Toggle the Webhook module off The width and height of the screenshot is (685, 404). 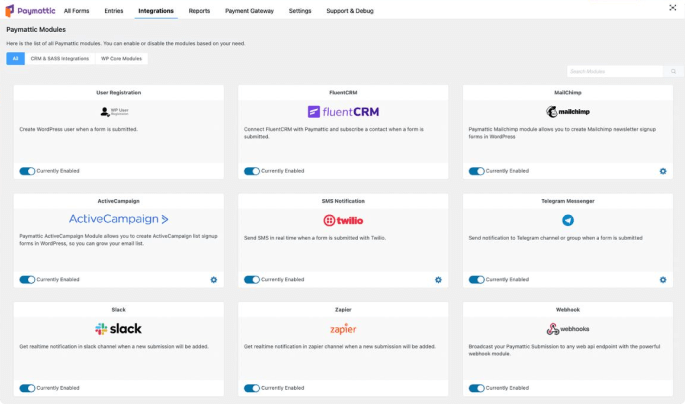coord(476,388)
